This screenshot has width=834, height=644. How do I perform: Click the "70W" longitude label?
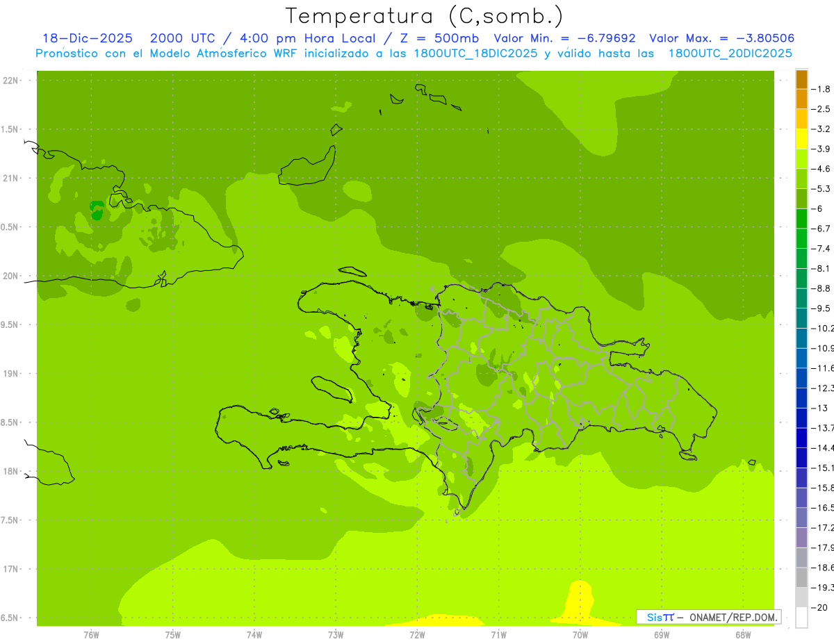pyautogui.click(x=580, y=634)
